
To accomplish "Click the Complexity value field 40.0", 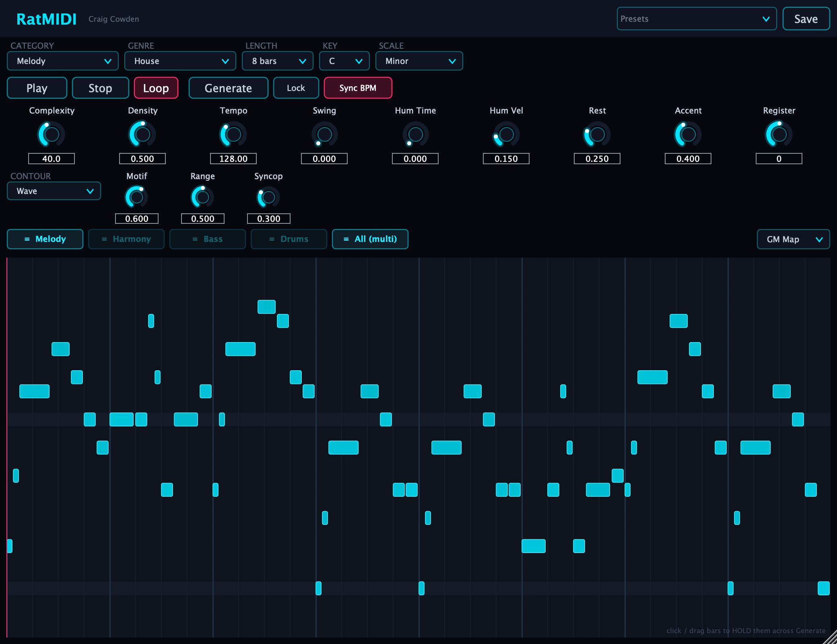I will click(x=52, y=159).
